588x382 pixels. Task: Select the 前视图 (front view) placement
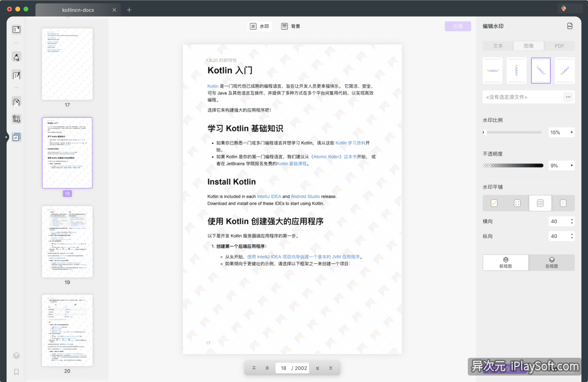click(505, 263)
